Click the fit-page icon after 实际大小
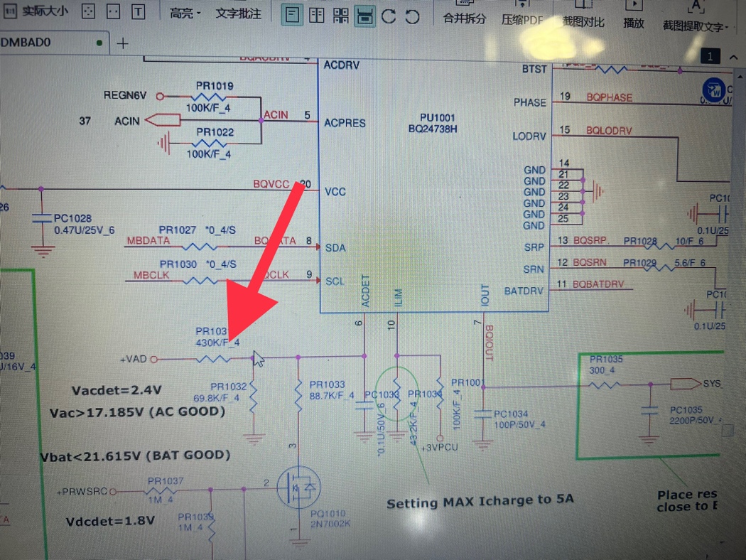This screenshot has width=746, height=560. click(87, 13)
